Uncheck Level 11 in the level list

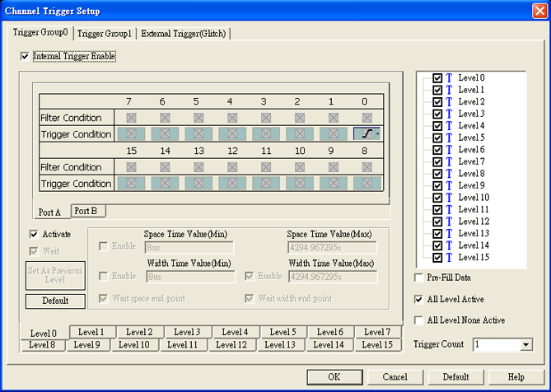point(437,210)
